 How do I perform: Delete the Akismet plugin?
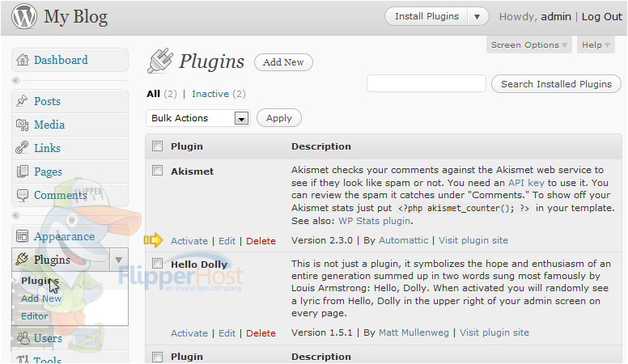261,241
